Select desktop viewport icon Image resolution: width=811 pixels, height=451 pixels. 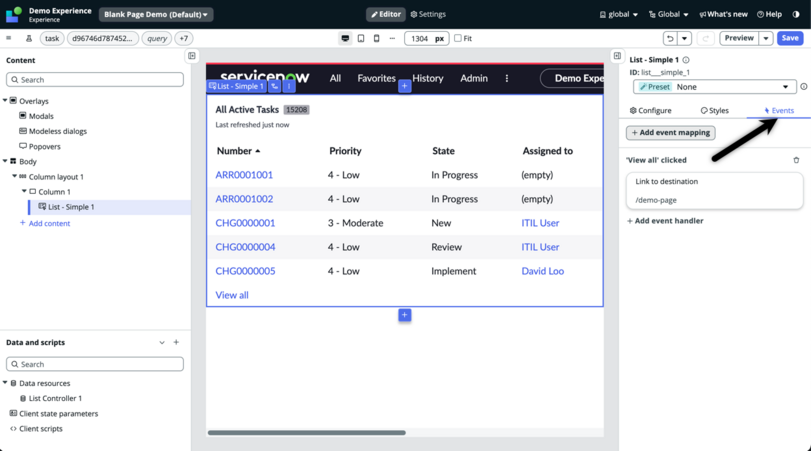[x=345, y=38]
